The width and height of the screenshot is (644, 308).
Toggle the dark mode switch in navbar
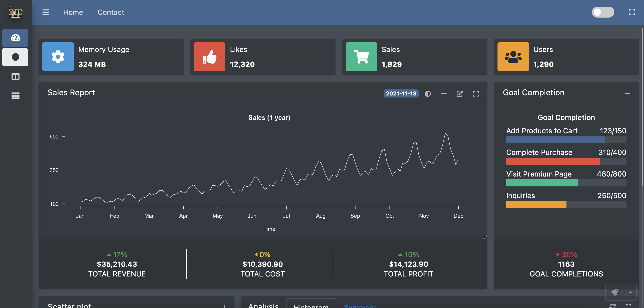coord(603,12)
